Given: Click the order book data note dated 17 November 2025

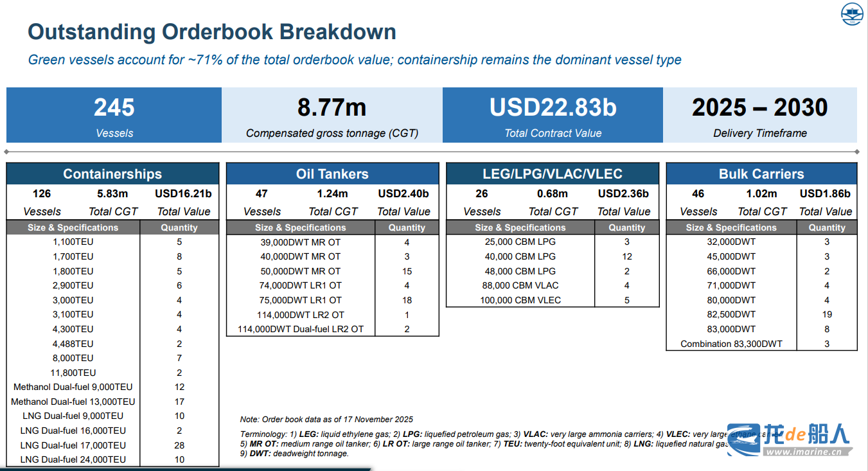Looking at the screenshot, I should pos(326,419).
